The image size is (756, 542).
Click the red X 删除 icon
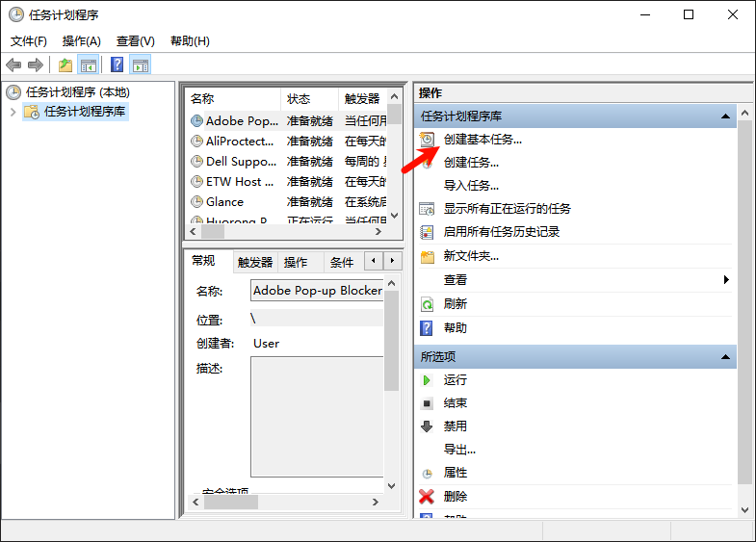coord(427,497)
